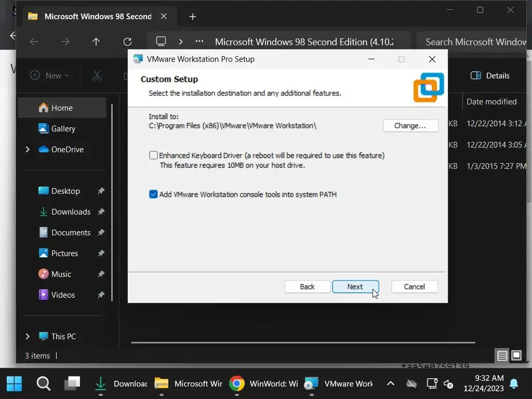This screenshot has width=532, height=399.
Task: Open Music quick access folder
Action: point(61,274)
